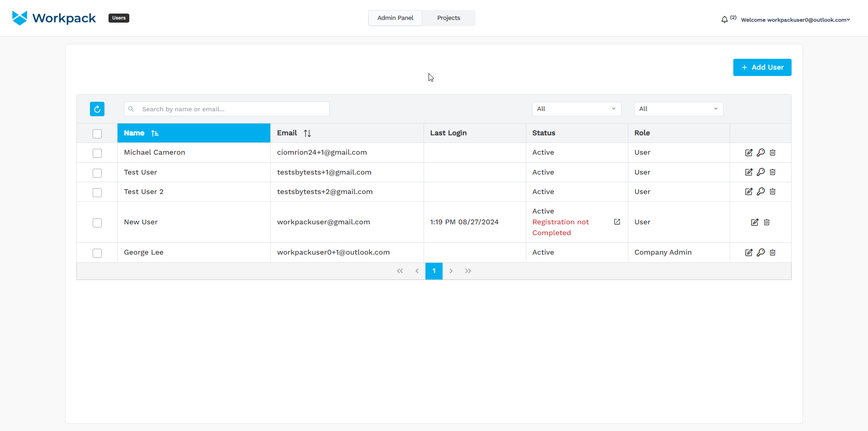Click the Add User button
The height and width of the screenshot is (431, 868).
coord(762,67)
